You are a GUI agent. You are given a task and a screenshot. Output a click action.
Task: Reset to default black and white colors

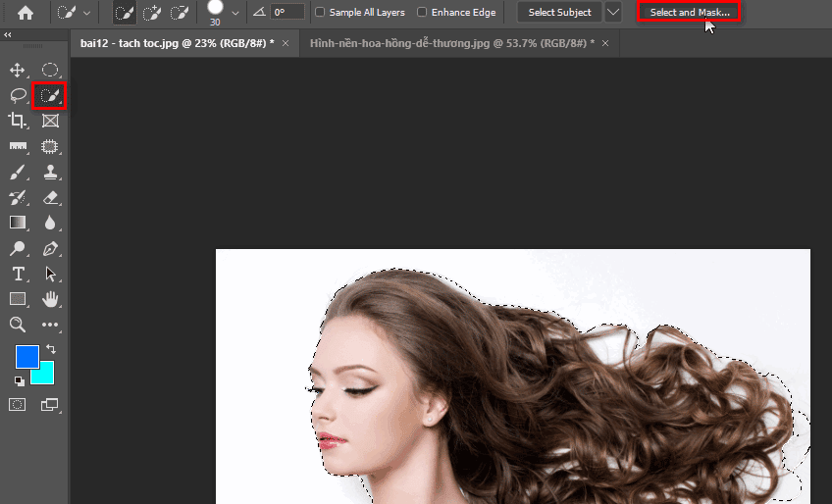coord(19,380)
